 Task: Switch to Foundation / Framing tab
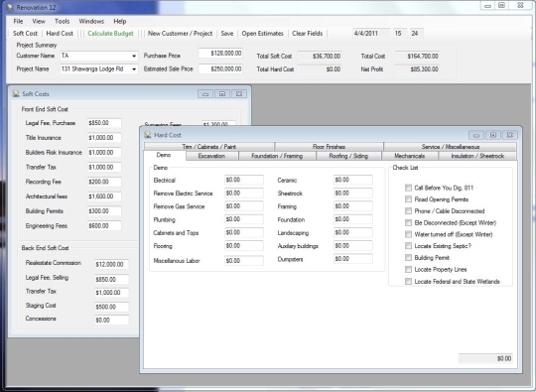pyautogui.click(x=277, y=156)
